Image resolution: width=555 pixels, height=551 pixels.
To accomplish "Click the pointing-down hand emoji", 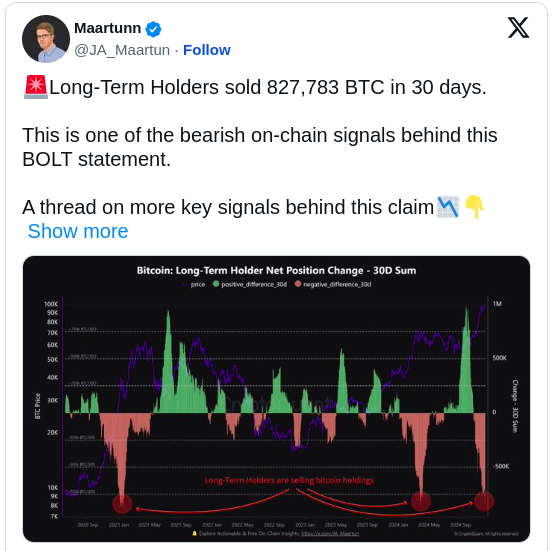I will tap(474, 207).
